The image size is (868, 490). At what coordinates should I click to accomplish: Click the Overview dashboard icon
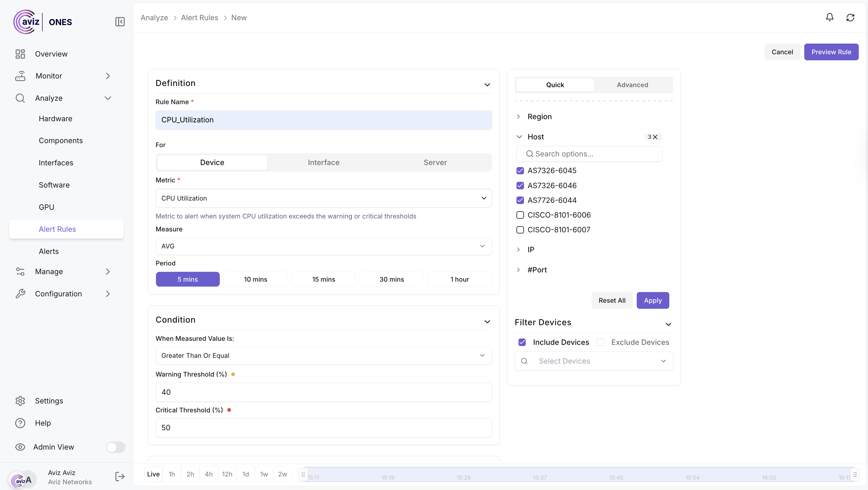coord(20,54)
